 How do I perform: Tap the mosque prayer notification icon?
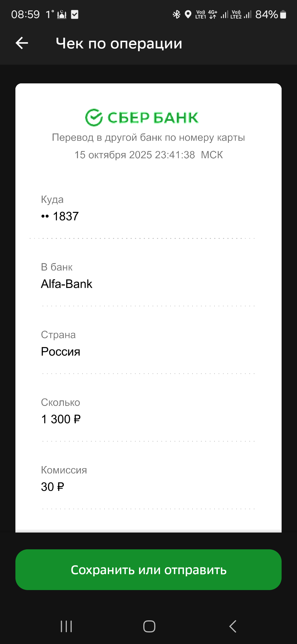point(62,15)
